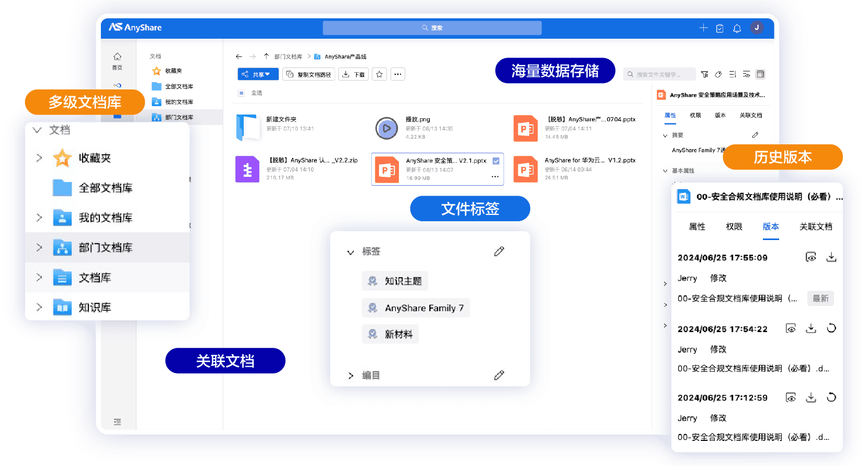The image size is (868, 466).
Task: Expand 我的文档库 in the enlarged tree
Action: (x=39, y=217)
